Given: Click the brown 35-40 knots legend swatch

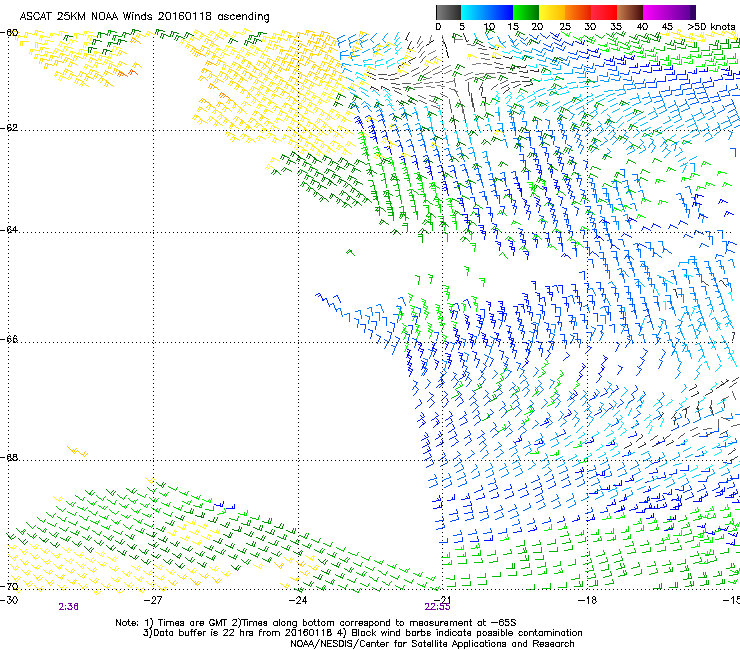Looking at the screenshot, I should [x=630, y=12].
